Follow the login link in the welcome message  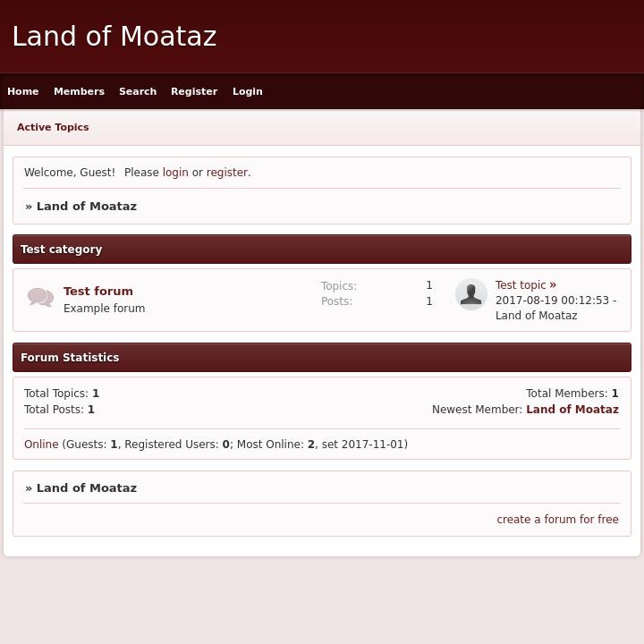click(x=175, y=173)
